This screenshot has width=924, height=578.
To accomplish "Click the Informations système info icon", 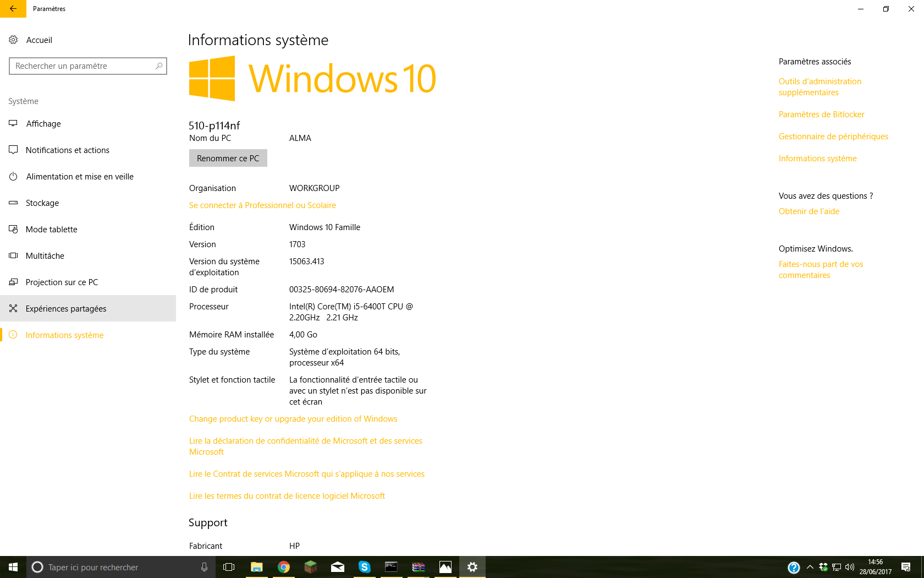I will coord(13,335).
